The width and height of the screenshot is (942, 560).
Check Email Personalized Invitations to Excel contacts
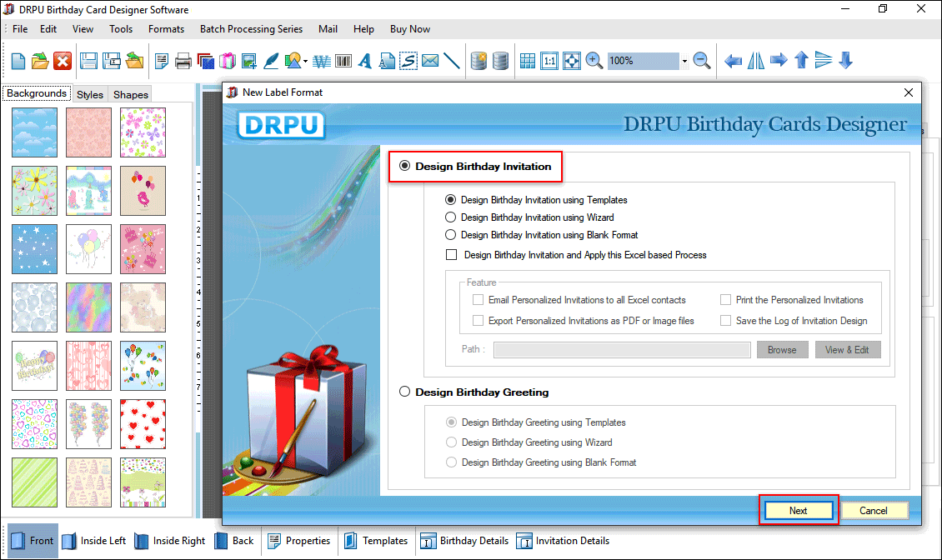click(x=479, y=299)
